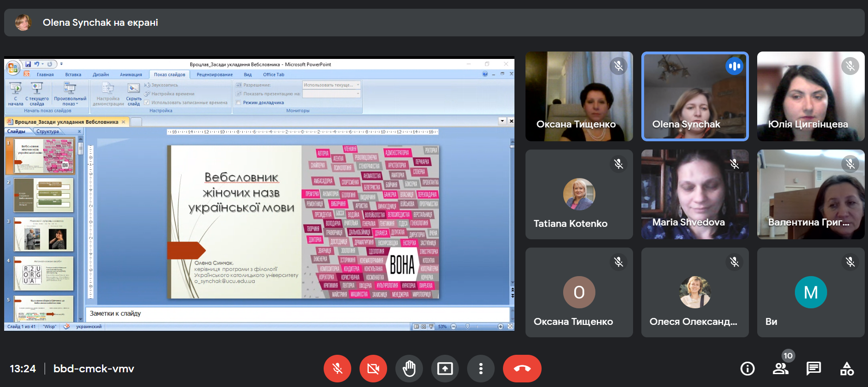Unmute the microphone in call controls
This screenshot has width=868, height=387.
[x=337, y=369]
